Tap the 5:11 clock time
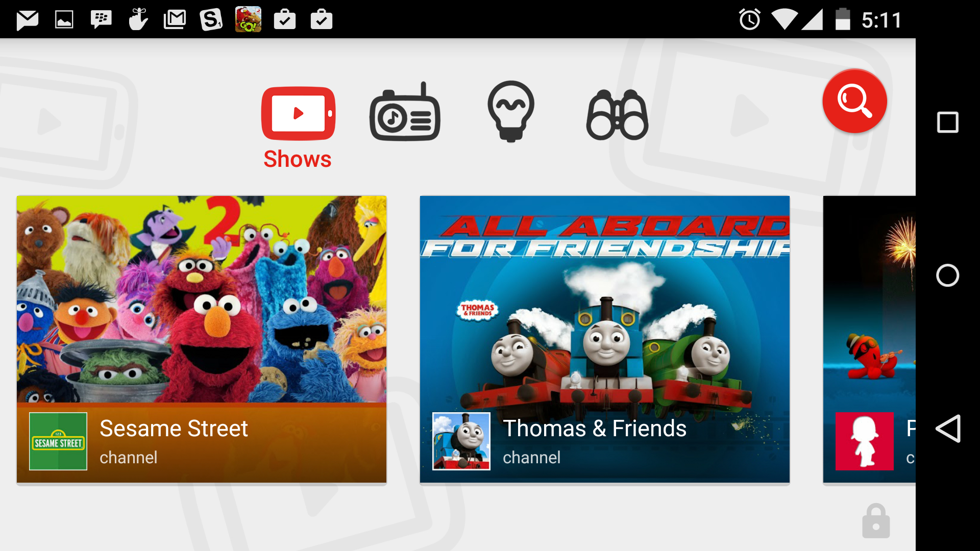 882,20
